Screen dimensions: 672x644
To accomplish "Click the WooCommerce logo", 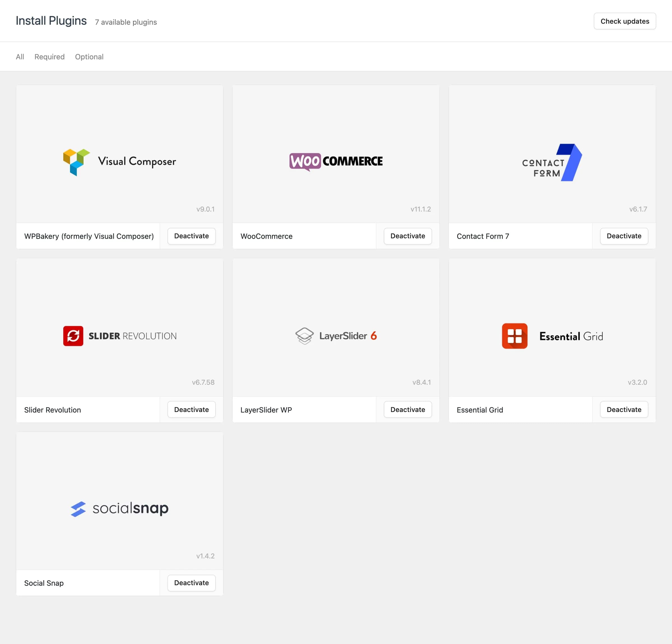I will coord(336,161).
